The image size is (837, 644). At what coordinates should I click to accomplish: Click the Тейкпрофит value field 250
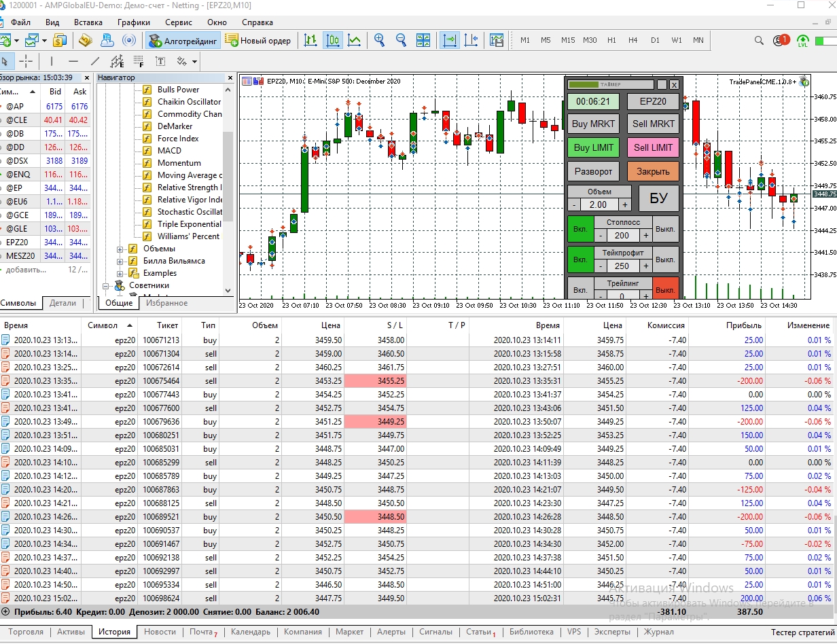622,266
